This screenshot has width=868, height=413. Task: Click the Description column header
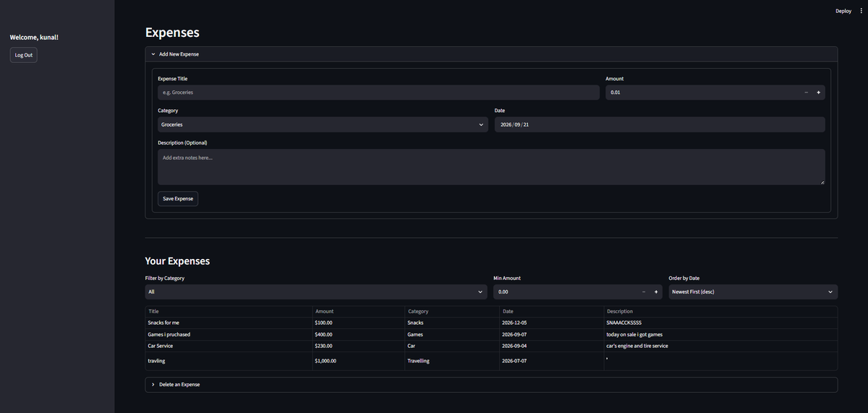(720, 312)
